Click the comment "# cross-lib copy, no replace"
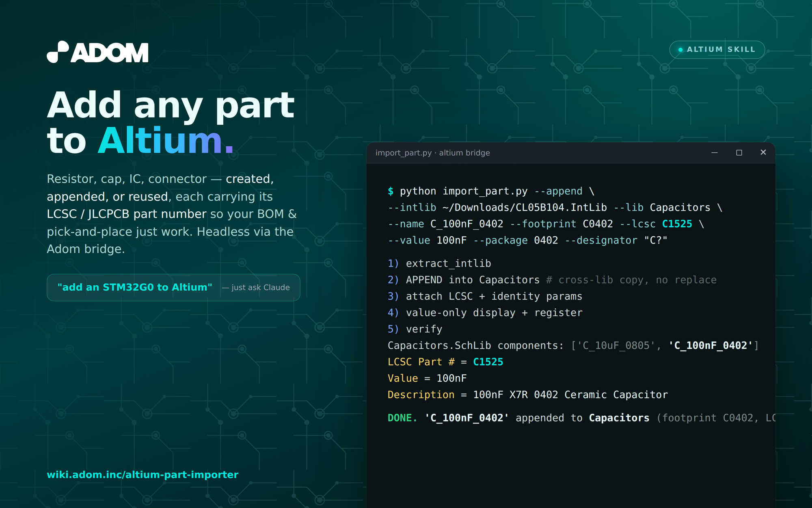812x508 pixels. tap(631, 280)
